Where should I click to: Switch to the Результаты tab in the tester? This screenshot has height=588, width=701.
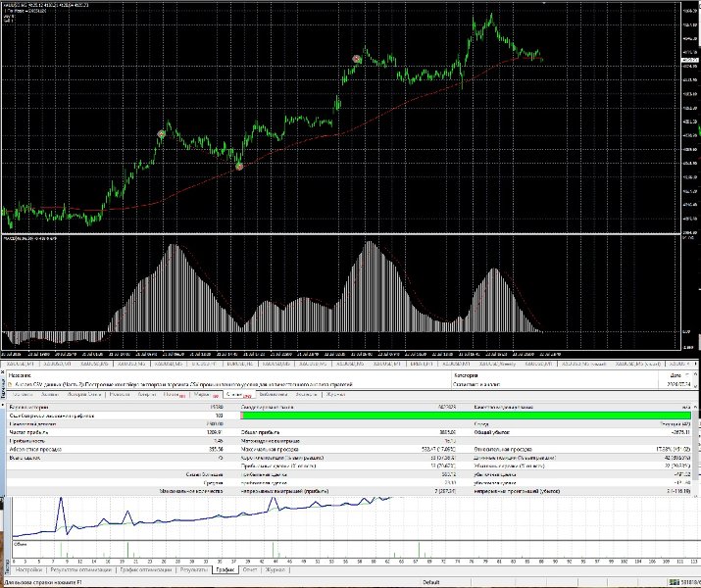point(193,570)
